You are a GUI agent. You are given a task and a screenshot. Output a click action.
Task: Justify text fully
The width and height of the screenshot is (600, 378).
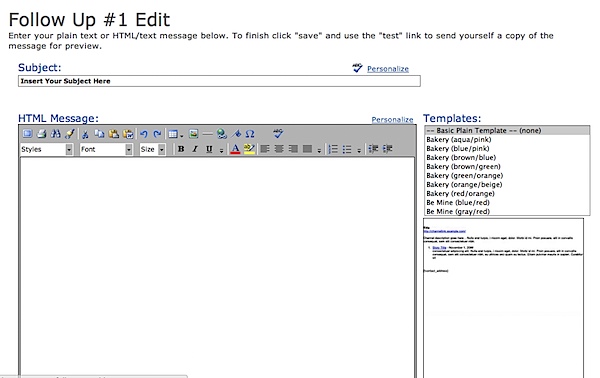point(307,149)
